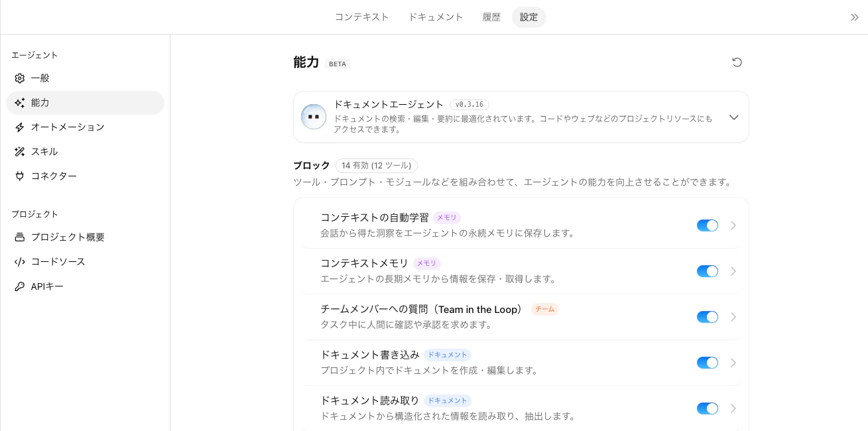
Task: Switch to the コンテキスト tab
Action: pyautogui.click(x=361, y=17)
